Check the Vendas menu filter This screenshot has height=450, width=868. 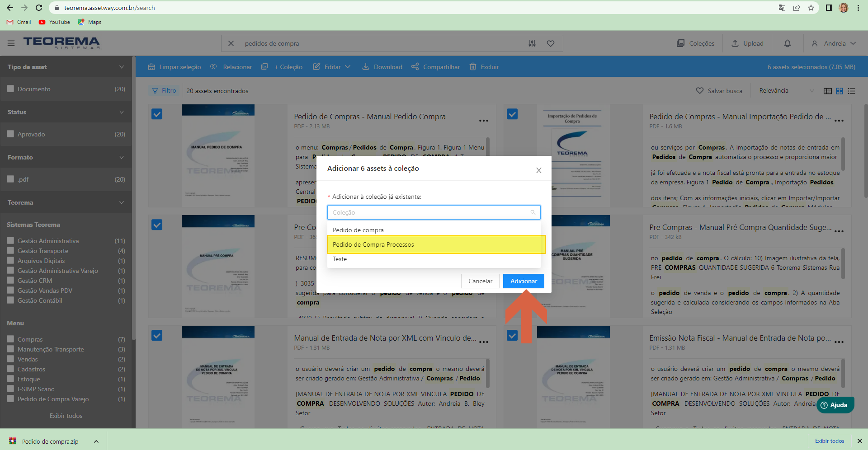(x=10, y=359)
